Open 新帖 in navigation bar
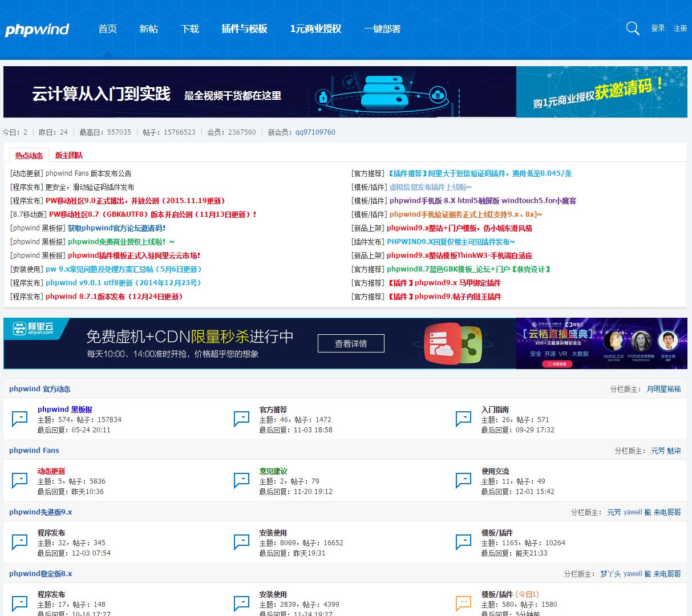The image size is (692, 616). coord(148,29)
